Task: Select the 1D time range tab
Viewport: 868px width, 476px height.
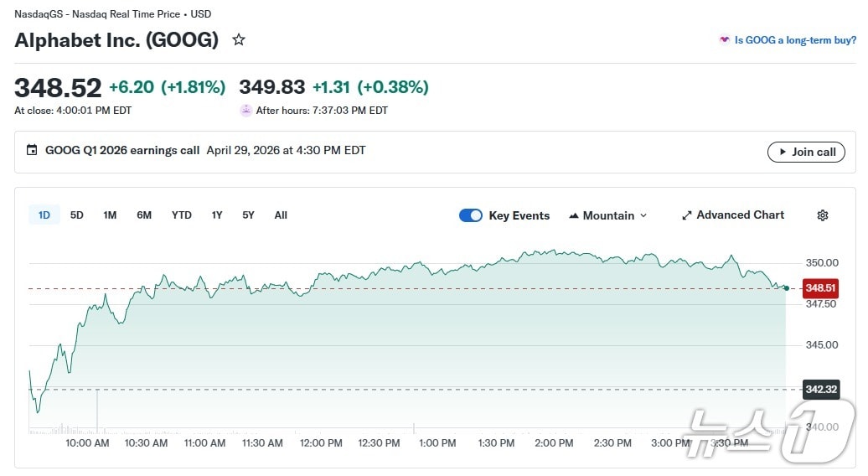Action: click(x=44, y=215)
